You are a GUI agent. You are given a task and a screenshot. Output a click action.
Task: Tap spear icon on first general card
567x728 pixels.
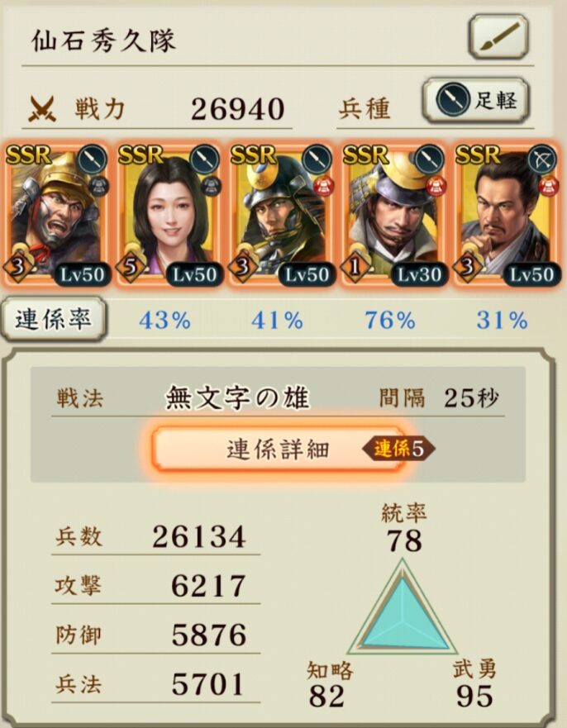92,159
